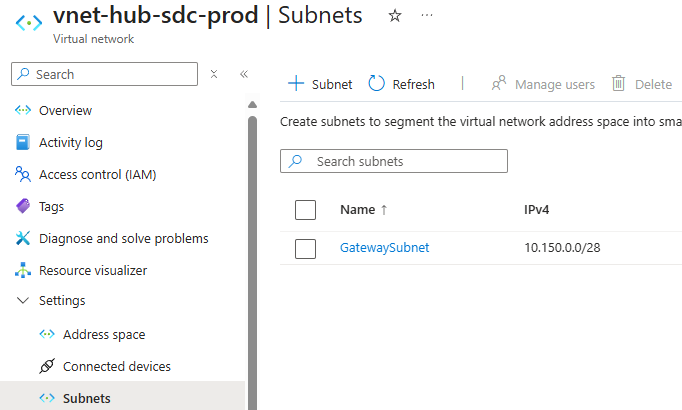Click the Activity log book icon
Screen dimensions: 682x410
click(x=23, y=142)
